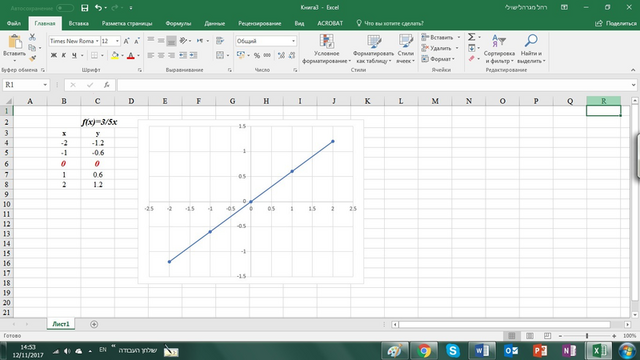The image size is (640, 360).
Task: Open Google Chrome from the taskbar
Action: click(424, 351)
